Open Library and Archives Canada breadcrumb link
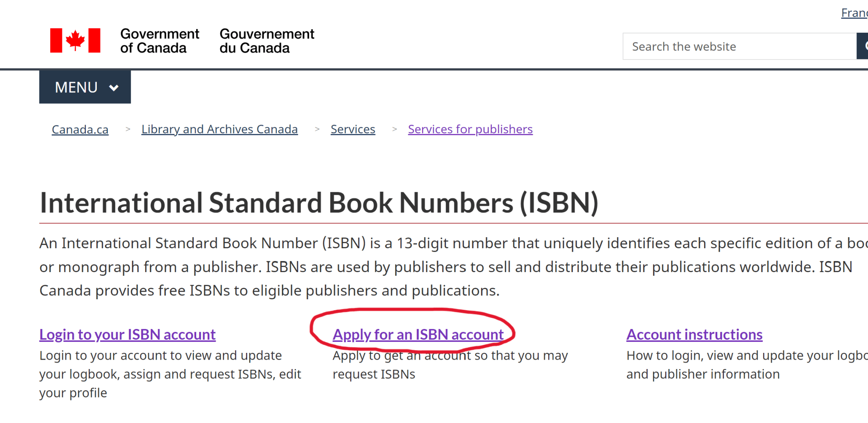The height and width of the screenshot is (423, 868). pos(219,129)
